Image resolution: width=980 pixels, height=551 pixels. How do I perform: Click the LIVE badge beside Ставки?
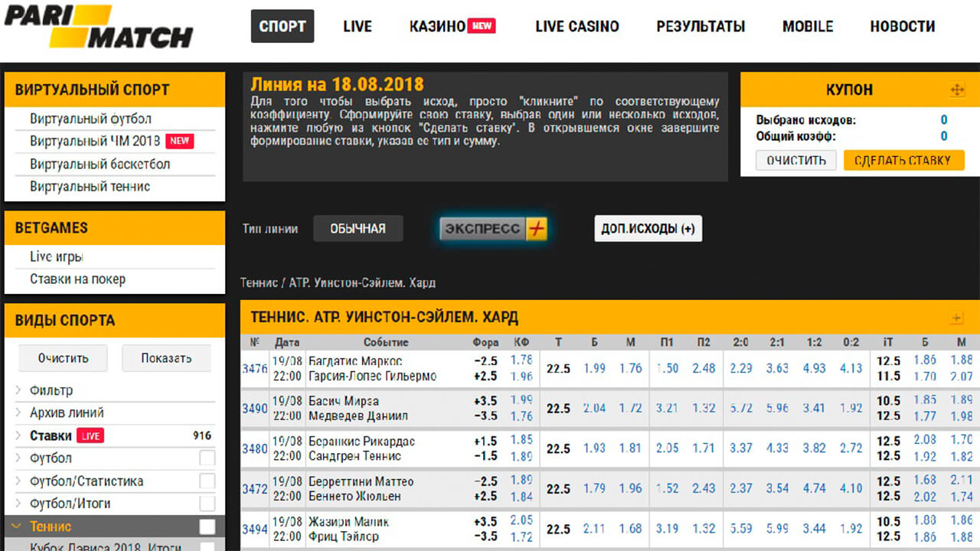pos(90,435)
